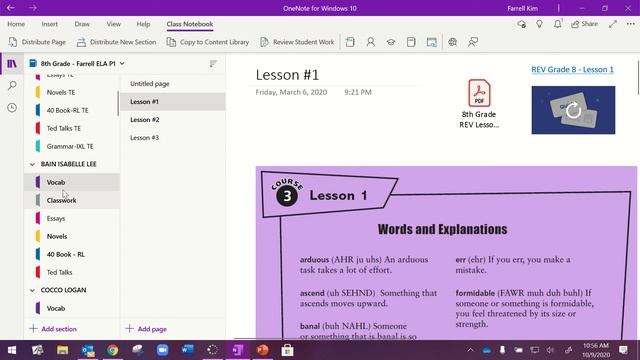
Task: Switch to the Help tab
Action: (143, 24)
